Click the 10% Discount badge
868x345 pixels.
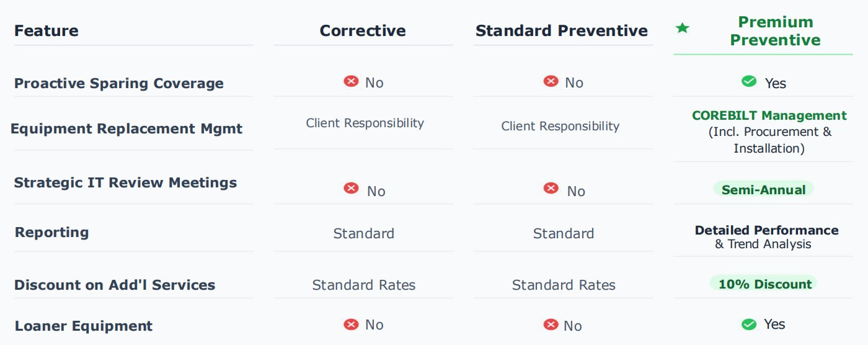coord(764,284)
